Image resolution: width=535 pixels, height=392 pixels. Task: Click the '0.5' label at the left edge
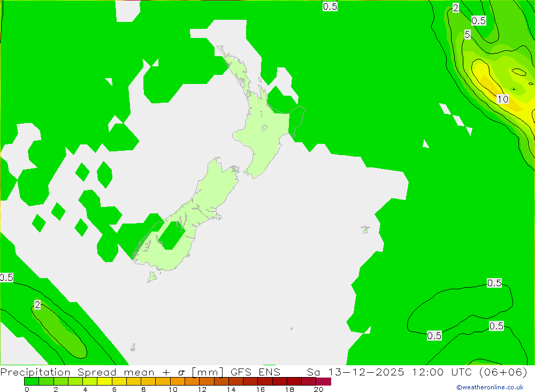pyautogui.click(x=6, y=278)
